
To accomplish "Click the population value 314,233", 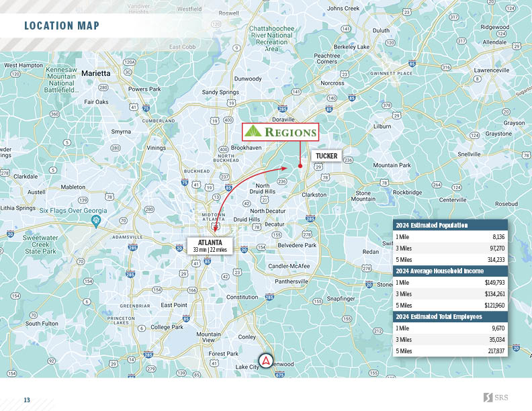I will 496,260.
